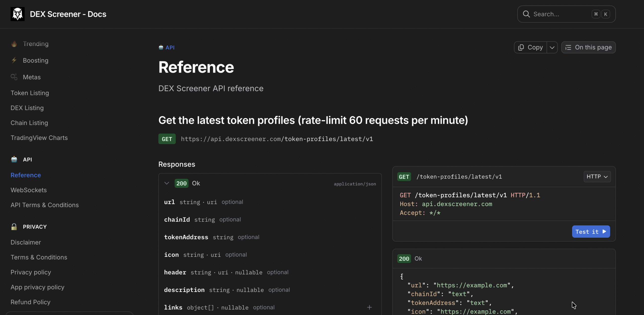Open the Boosting docs page
The width and height of the screenshot is (644, 315).
click(x=35, y=60)
